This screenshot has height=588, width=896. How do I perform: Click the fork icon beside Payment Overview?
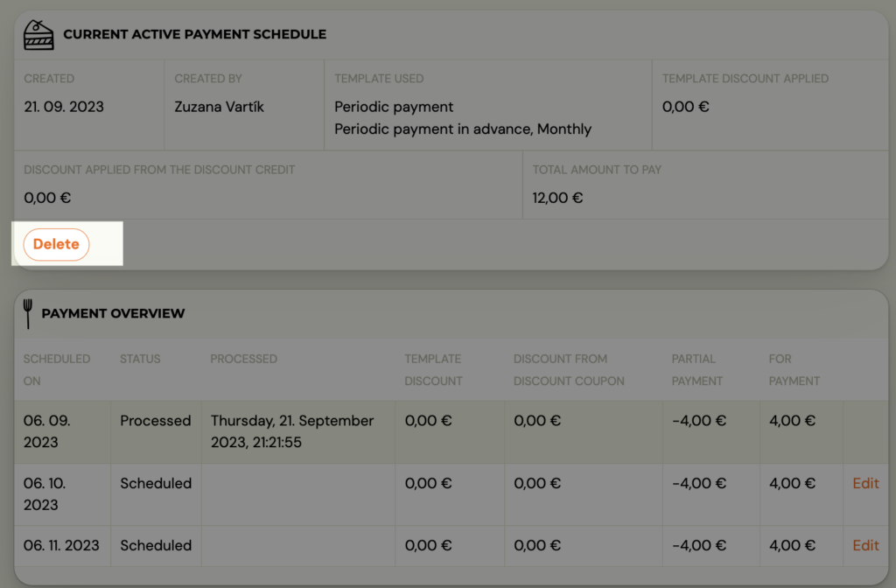click(27, 313)
